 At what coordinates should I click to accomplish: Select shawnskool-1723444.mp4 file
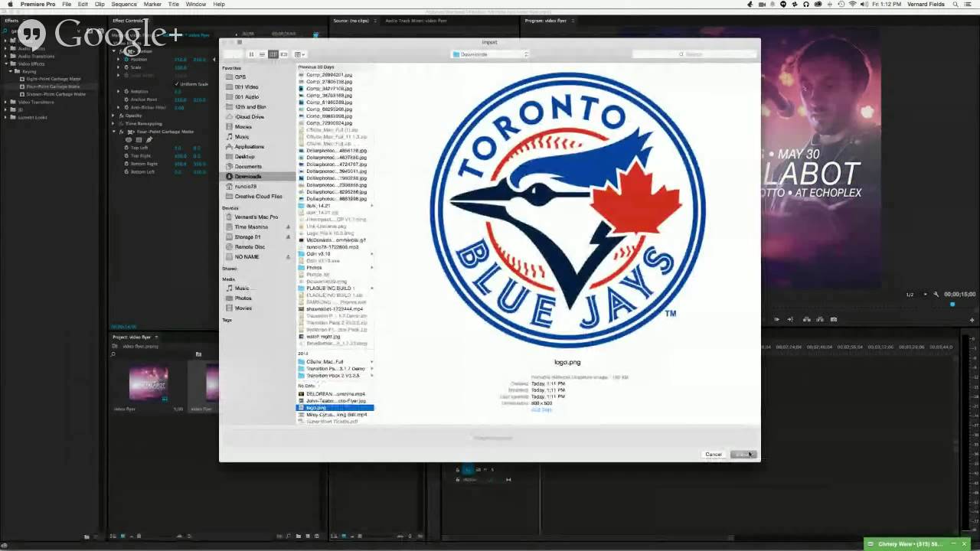point(335,309)
